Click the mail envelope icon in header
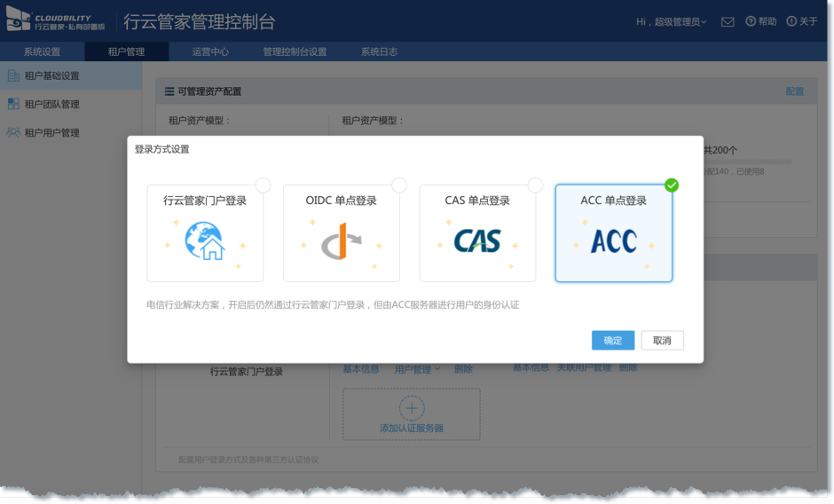 tap(728, 21)
